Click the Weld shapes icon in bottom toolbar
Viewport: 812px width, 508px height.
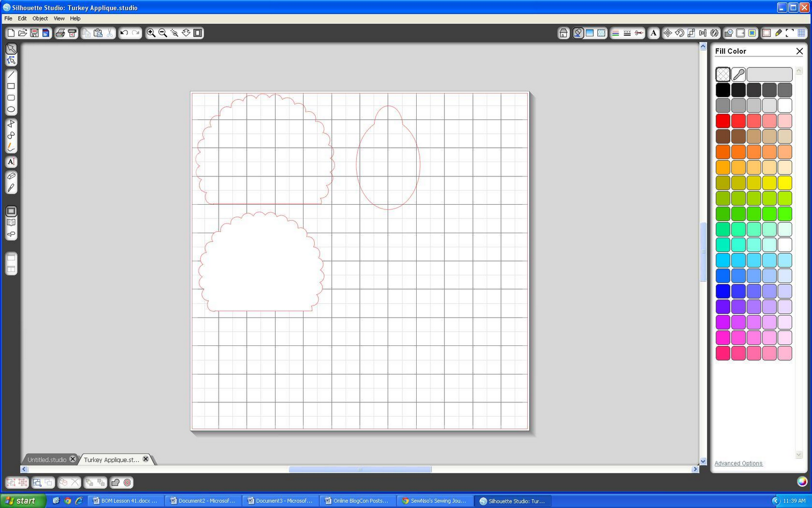(115, 483)
